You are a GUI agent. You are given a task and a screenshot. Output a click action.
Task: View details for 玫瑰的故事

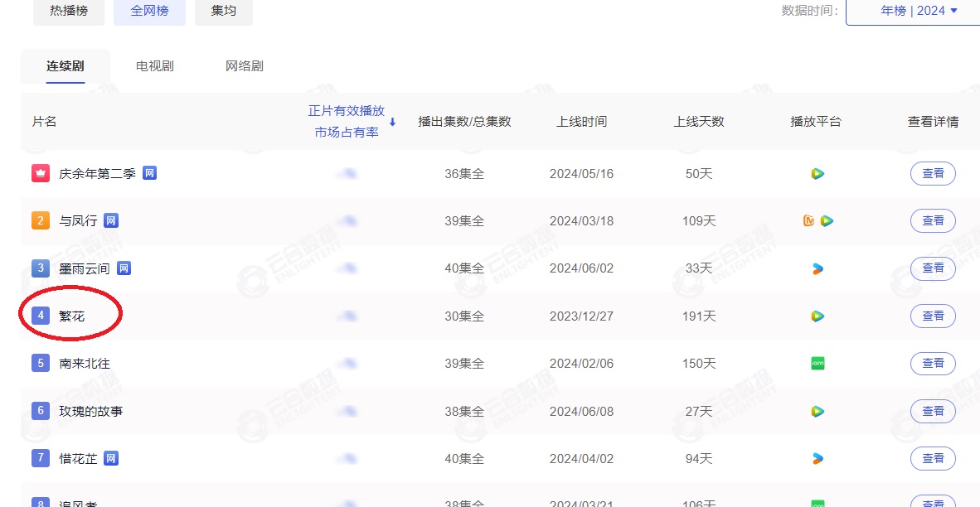933,411
